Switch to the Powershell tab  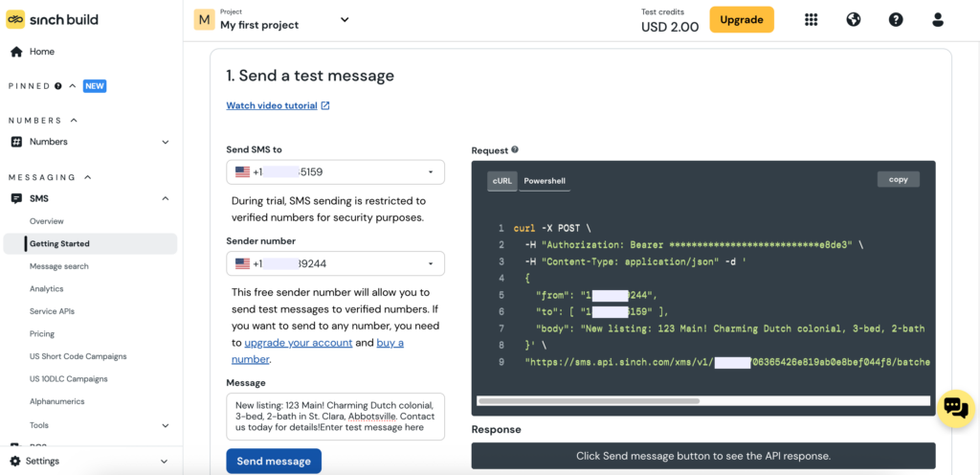tap(545, 181)
